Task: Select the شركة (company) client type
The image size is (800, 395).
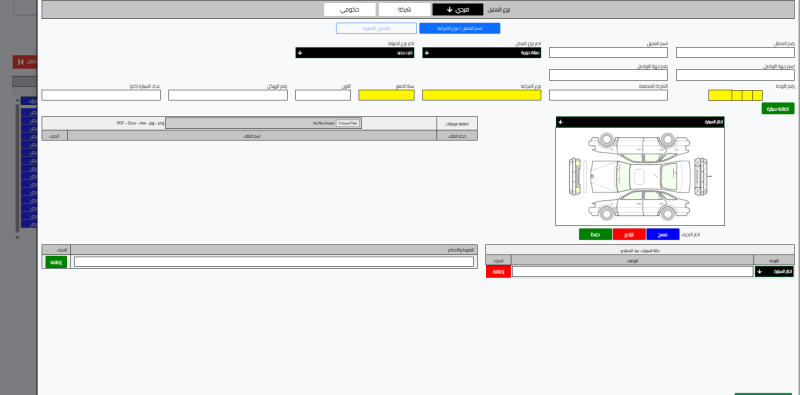Action: coord(405,10)
